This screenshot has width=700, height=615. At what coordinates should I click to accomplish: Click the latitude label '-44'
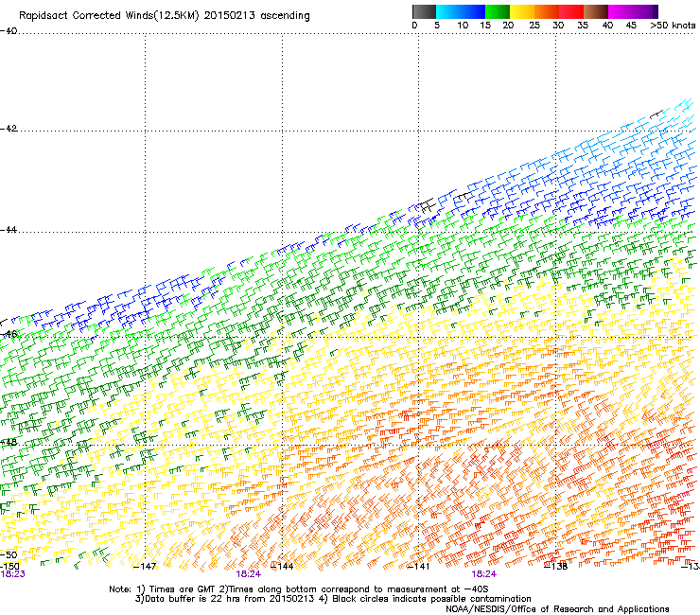pyautogui.click(x=9, y=230)
